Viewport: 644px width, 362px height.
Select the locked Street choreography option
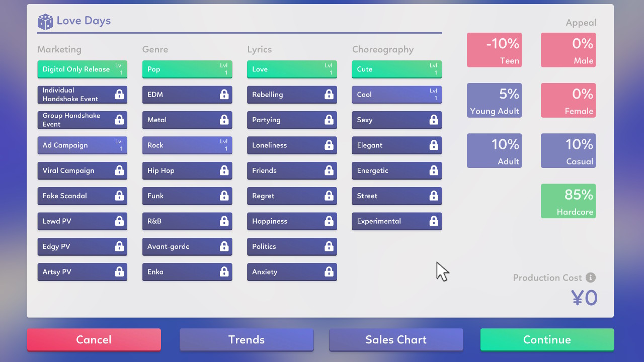click(397, 196)
